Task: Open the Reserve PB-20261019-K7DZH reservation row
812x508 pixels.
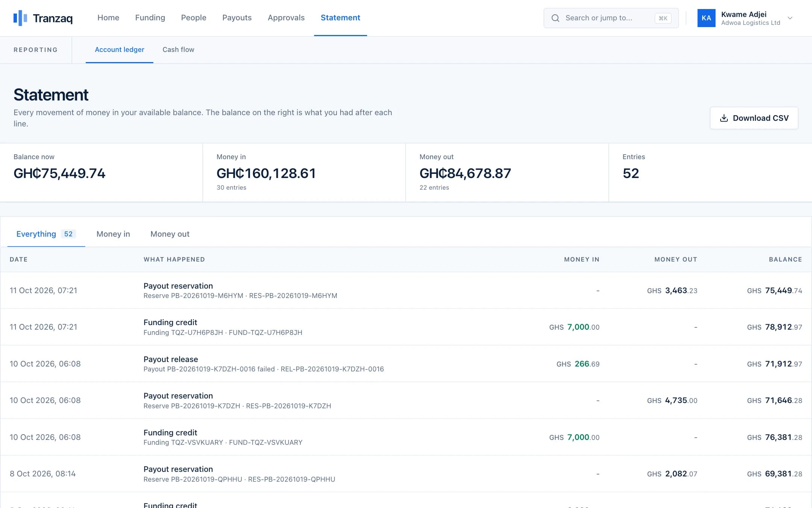Action: (x=406, y=400)
